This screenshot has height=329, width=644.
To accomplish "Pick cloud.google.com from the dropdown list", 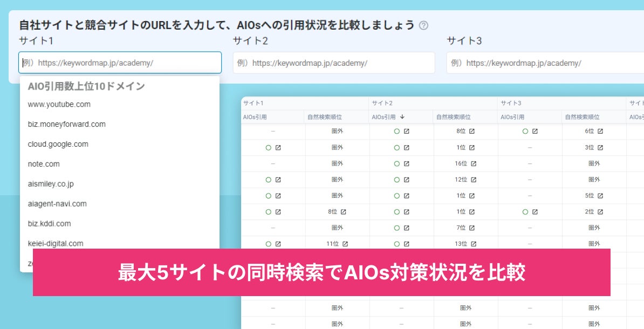I will tap(58, 144).
